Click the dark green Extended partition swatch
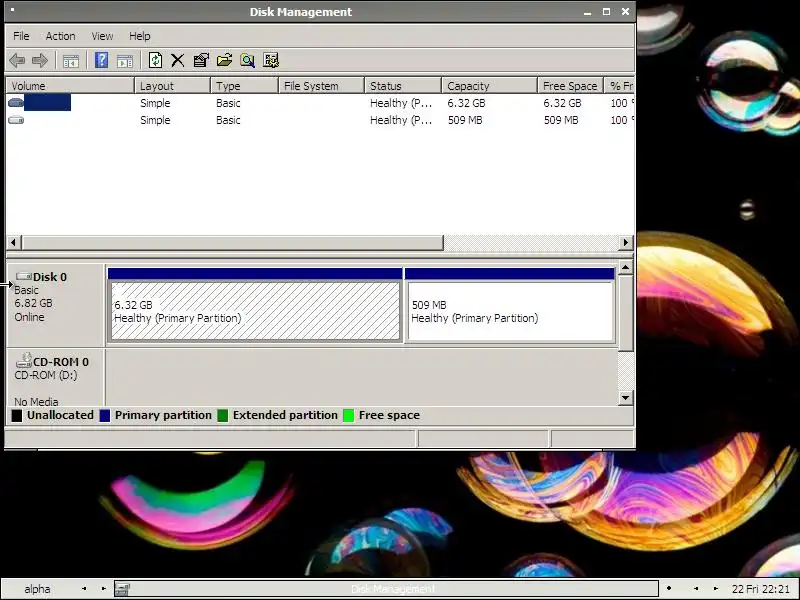The width and height of the screenshot is (800, 600). pyautogui.click(x=222, y=415)
